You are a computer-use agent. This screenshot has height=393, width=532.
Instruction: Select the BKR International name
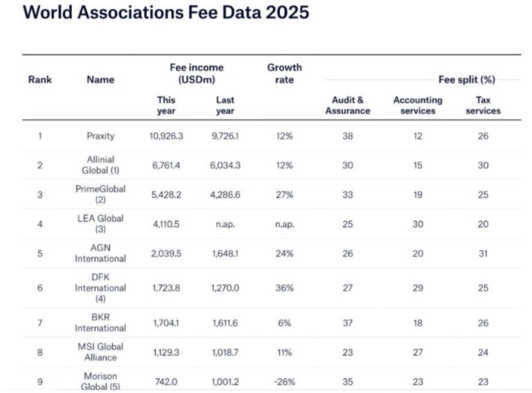coord(100,322)
